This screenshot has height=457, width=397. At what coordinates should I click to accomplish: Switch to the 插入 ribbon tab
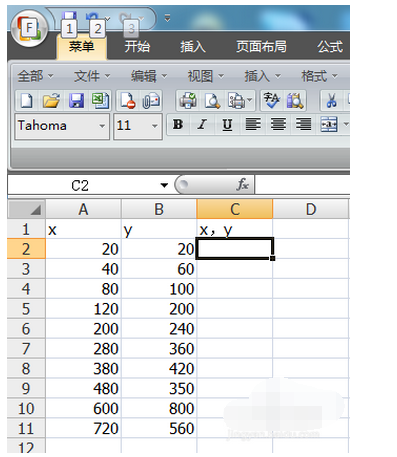point(193,47)
